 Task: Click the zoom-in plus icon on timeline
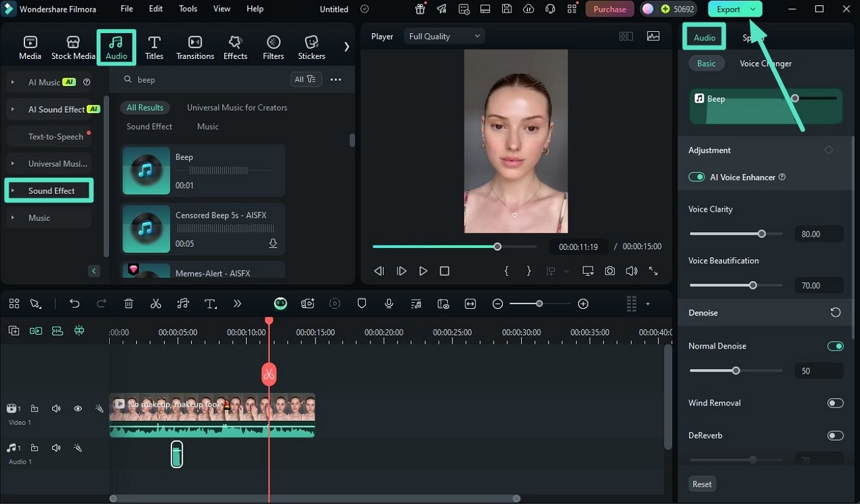(583, 304)
